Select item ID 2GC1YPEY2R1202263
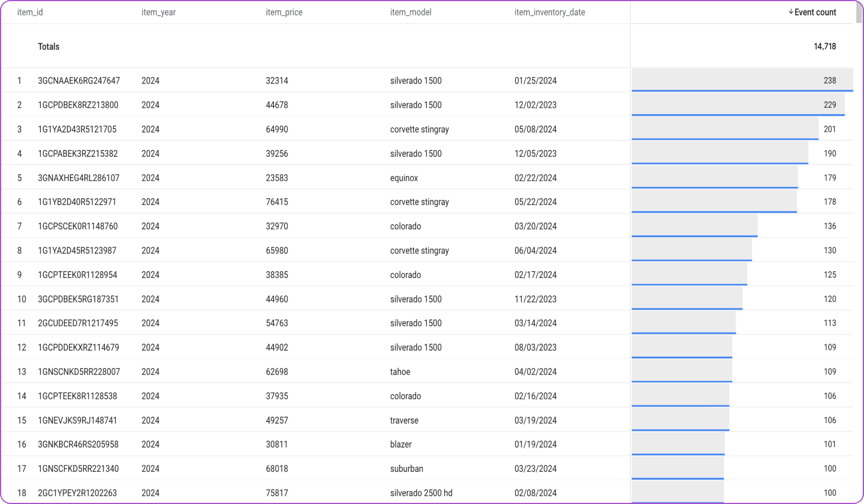The image size is (864, 504). (x=77, y=493)
